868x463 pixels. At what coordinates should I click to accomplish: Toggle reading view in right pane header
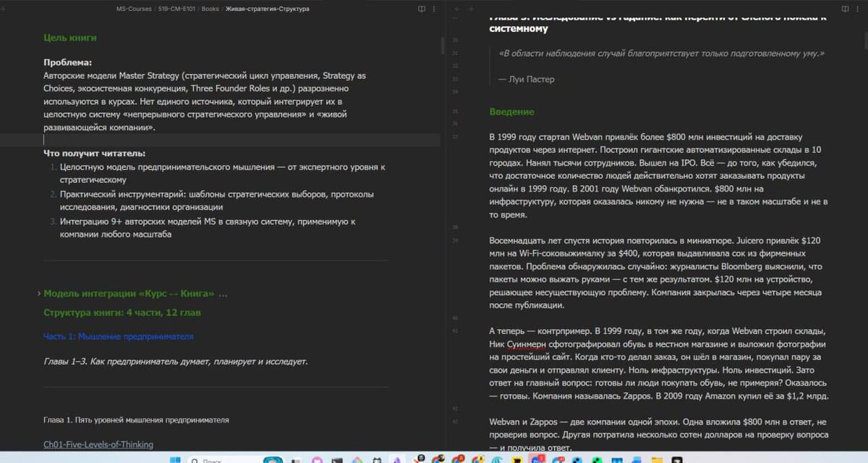pyautogui.click(x=845, y=9)
